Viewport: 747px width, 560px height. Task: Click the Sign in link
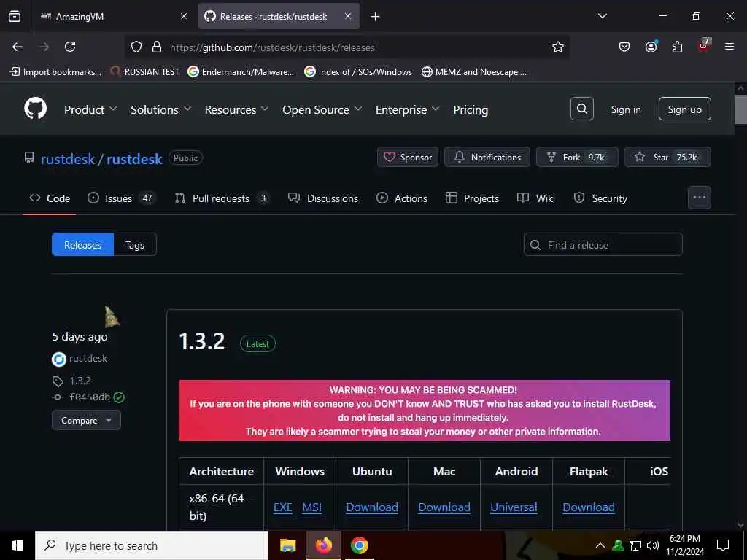[626, 109]
